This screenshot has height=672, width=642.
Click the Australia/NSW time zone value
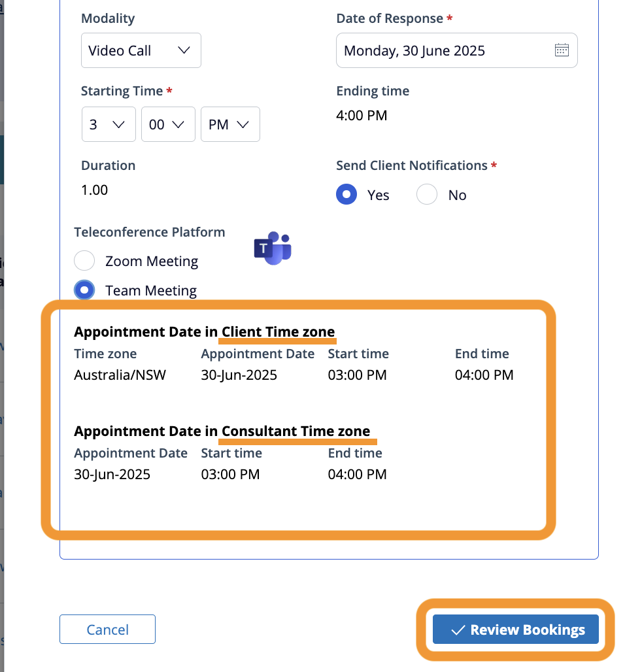point(120,375)
